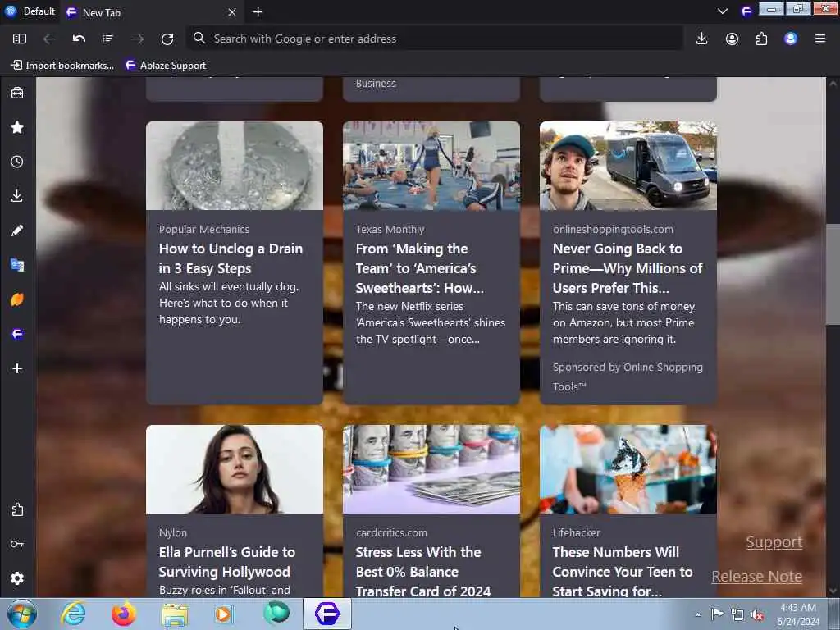Click the muted volume tray icon
The height and width of the screenshot is (630, 840).
(757, 615)
